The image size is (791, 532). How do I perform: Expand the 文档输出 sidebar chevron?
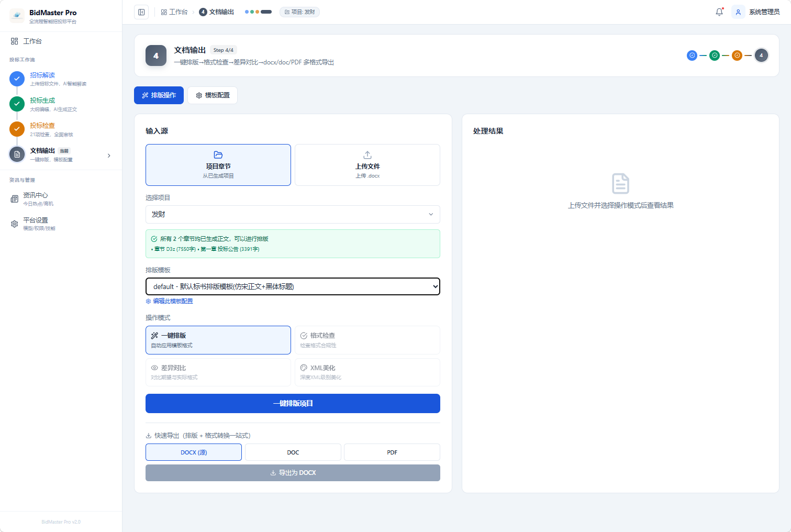109,156
